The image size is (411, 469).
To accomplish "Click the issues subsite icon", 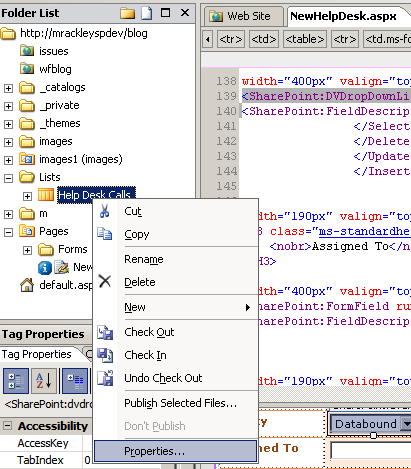I will coord(27,51).
